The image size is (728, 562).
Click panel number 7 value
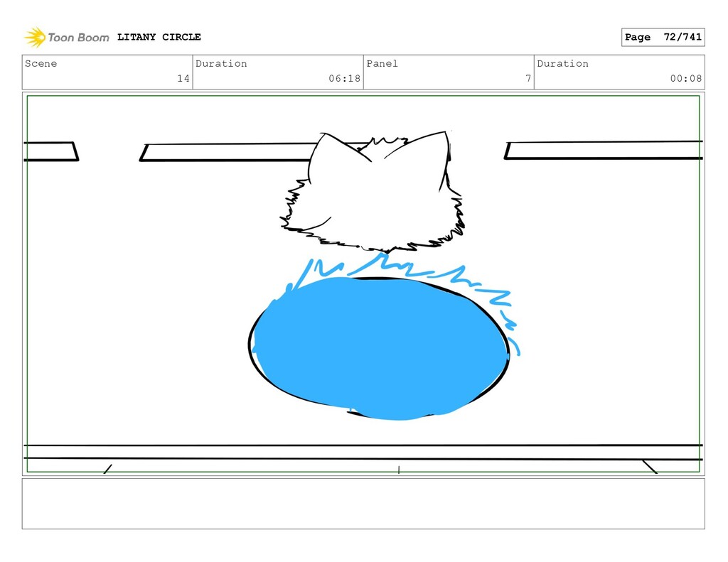click(x=528, y=78)
